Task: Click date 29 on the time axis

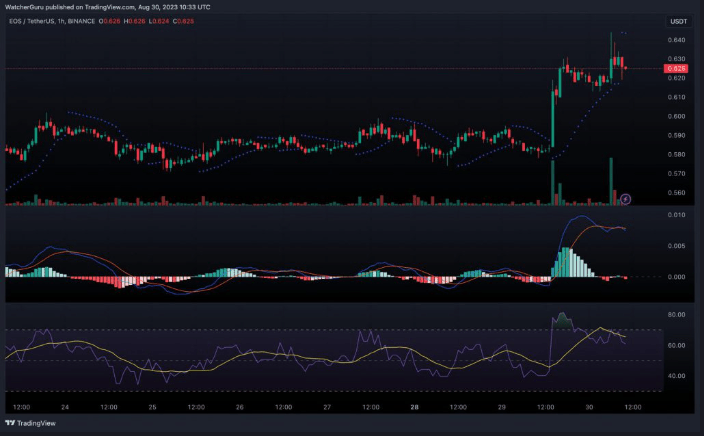Action: [502, 407]
